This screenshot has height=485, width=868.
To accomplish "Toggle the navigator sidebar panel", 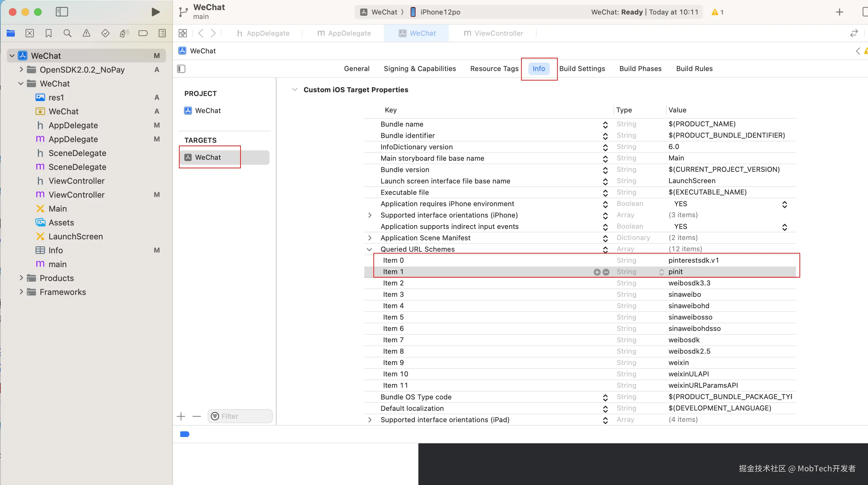I will (x=62, y=12).
